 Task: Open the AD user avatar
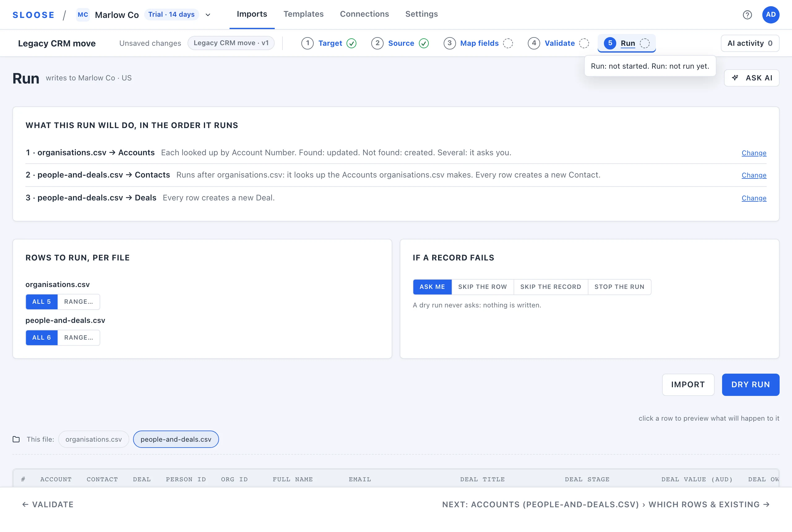point(771,15)
